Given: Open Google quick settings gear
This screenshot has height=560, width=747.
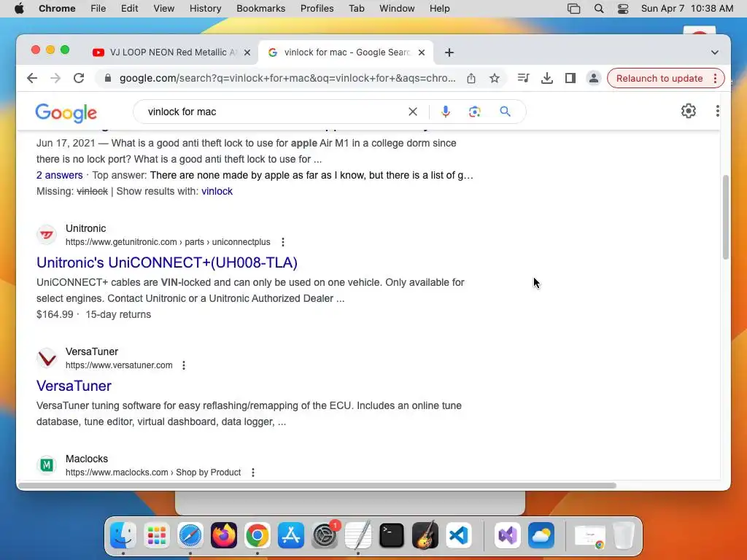Looking at the screenshot, I should coord(689,111).
